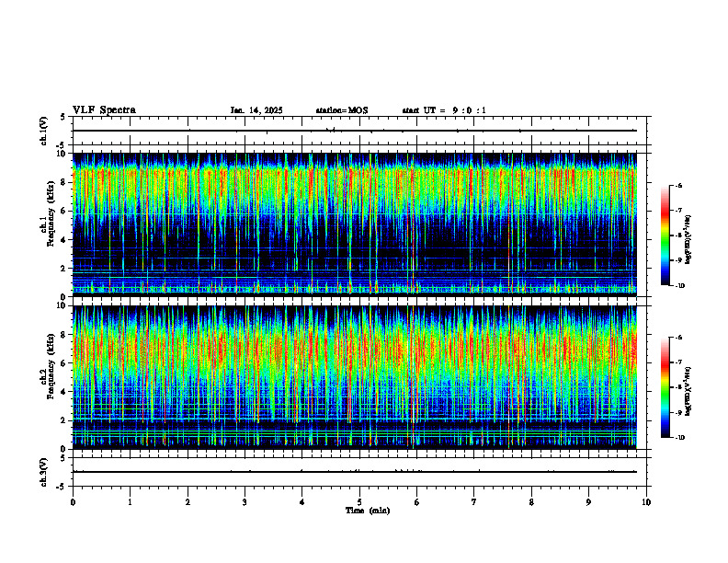Click the ch.2 spectrogram color bar
Viewport: 728px width, 563px height.
[665, 387]
